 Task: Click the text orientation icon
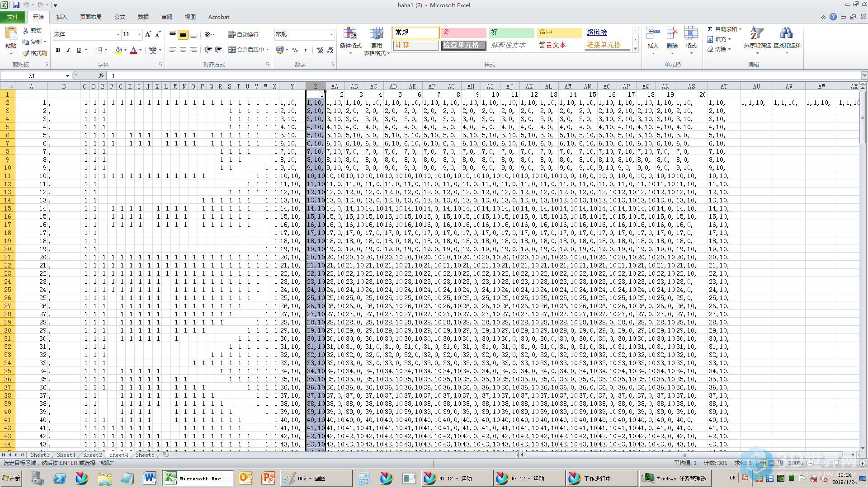[x=208, y=34]
